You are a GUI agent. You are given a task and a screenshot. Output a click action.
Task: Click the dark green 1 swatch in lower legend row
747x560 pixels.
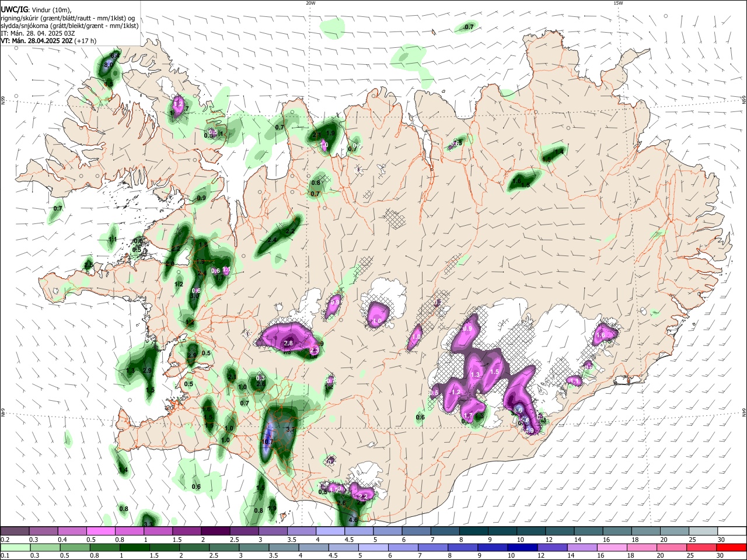pos(135,547)
